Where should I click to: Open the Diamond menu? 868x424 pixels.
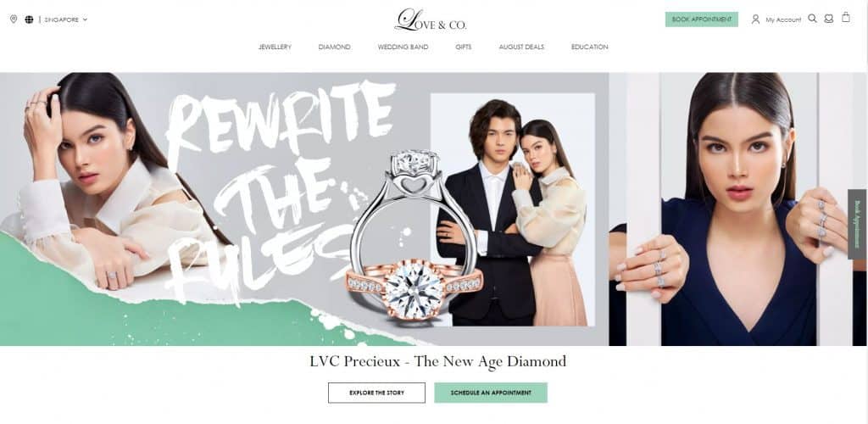(334, 47)
